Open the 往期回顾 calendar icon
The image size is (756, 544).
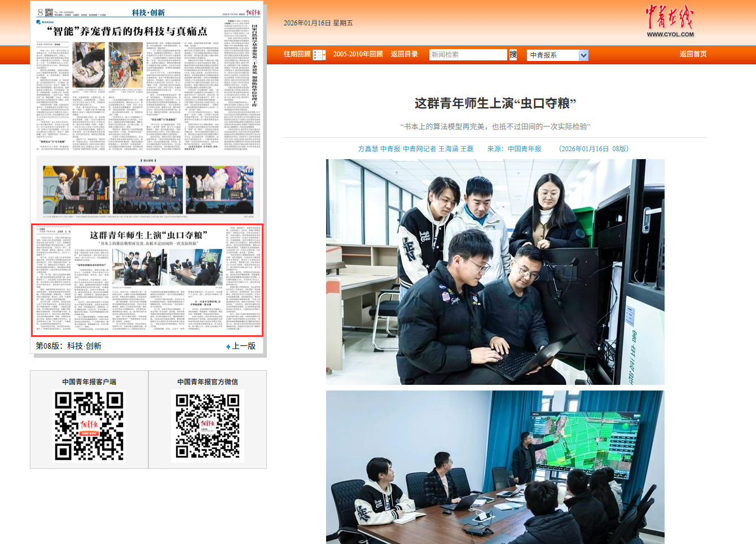tap(319, 55)
